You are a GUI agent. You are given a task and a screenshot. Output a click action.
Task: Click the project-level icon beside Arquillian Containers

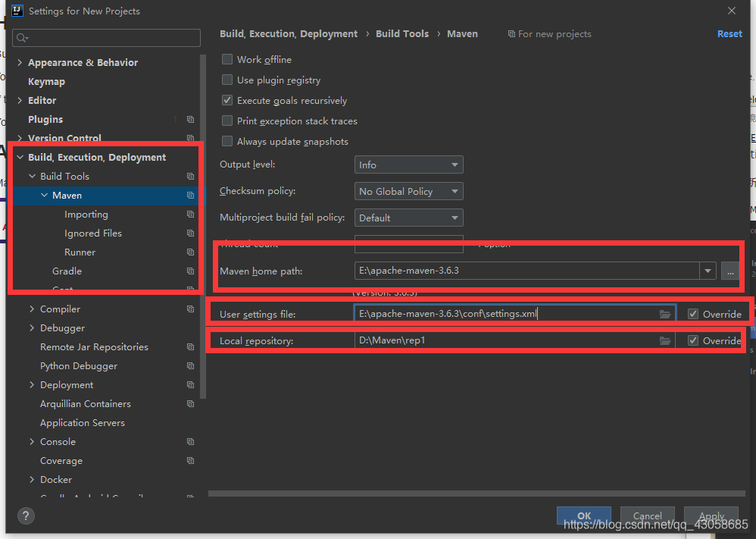(x=190, y=403)
